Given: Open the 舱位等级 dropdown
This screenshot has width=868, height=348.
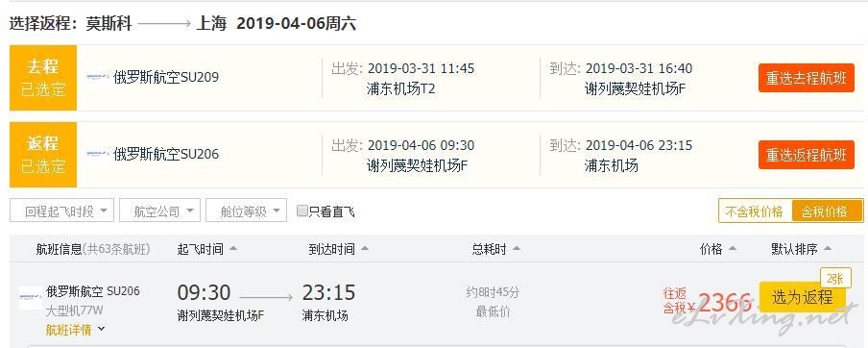Looking at the screenshot, I should click(x=247, y=211).
